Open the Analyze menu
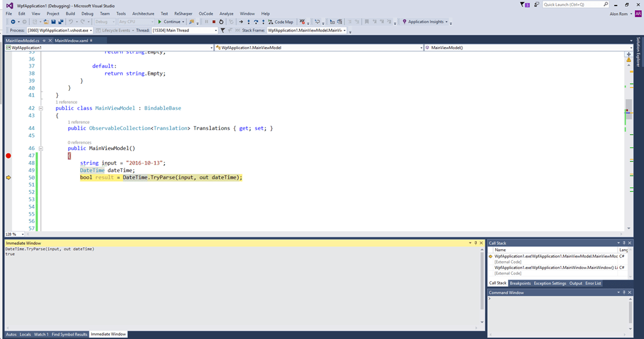This screenshot has width=644, height=339. tap(226, 13)
